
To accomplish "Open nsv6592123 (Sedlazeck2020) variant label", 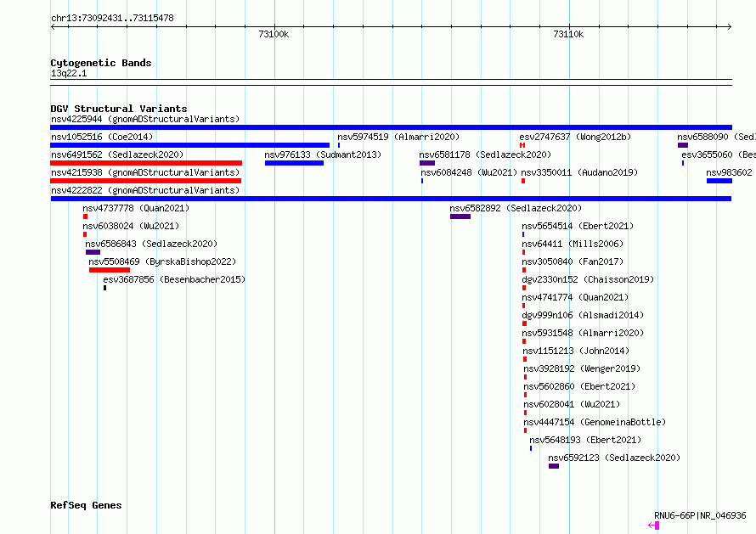I will pyautogui.click(x=614, y=458).
